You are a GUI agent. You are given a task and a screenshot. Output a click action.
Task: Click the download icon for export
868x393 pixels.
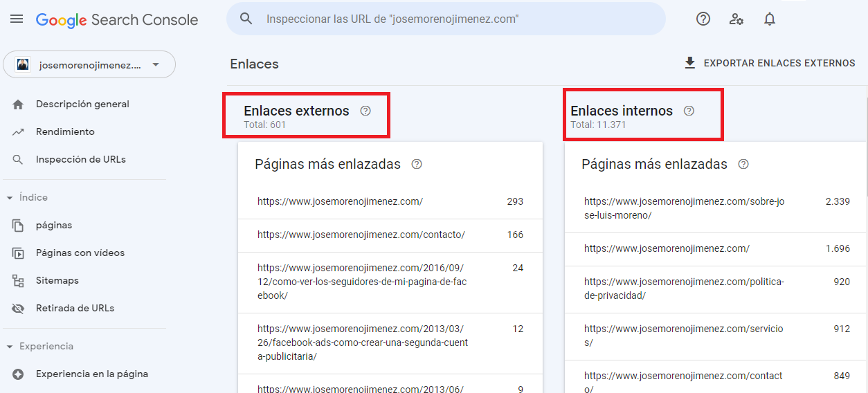(689, 63)
